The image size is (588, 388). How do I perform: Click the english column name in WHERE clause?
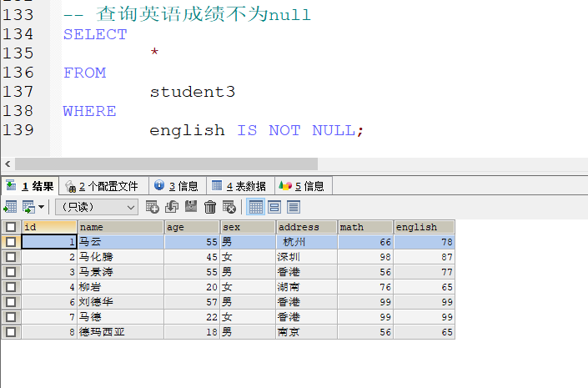click(x=187, y=130)
